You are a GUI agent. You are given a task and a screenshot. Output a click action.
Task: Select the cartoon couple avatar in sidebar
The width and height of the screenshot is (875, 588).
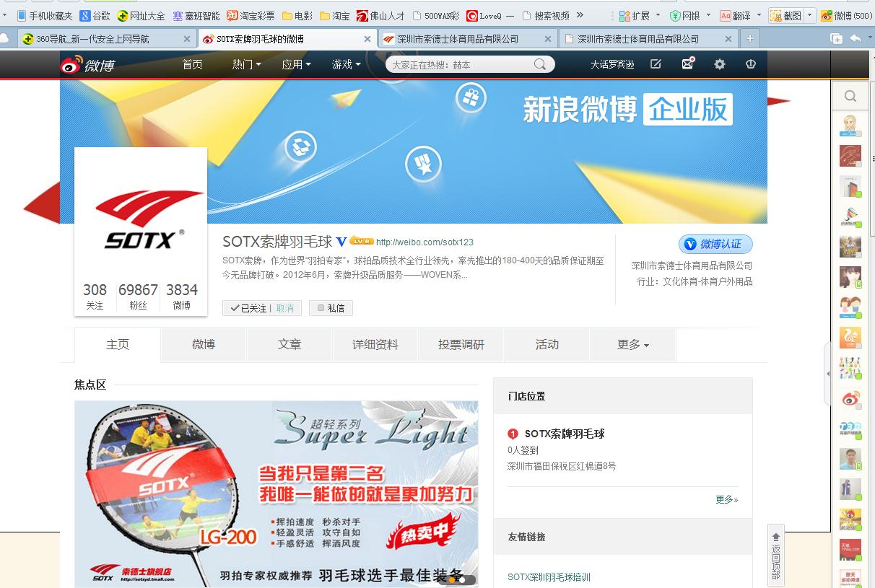click(x=850, y=307)
